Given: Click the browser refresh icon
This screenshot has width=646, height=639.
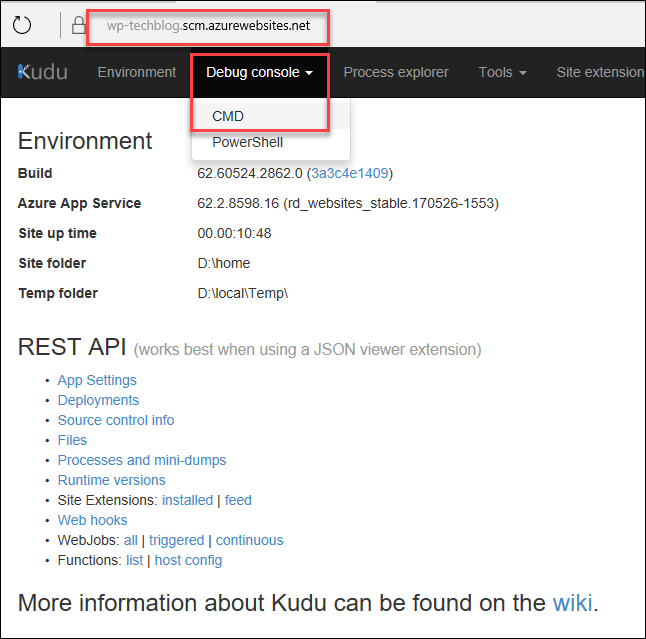Looking at the screenshot, I should [x=22, y=25].
